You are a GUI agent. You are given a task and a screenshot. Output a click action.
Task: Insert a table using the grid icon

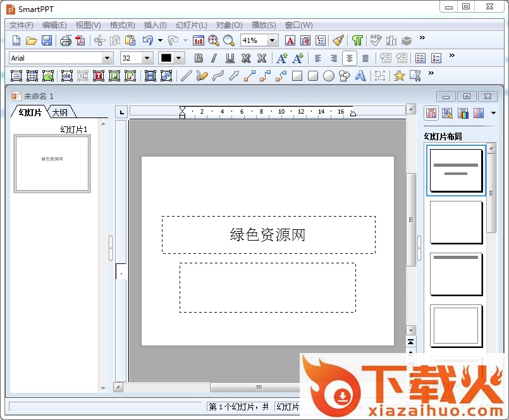coord(32,76)
